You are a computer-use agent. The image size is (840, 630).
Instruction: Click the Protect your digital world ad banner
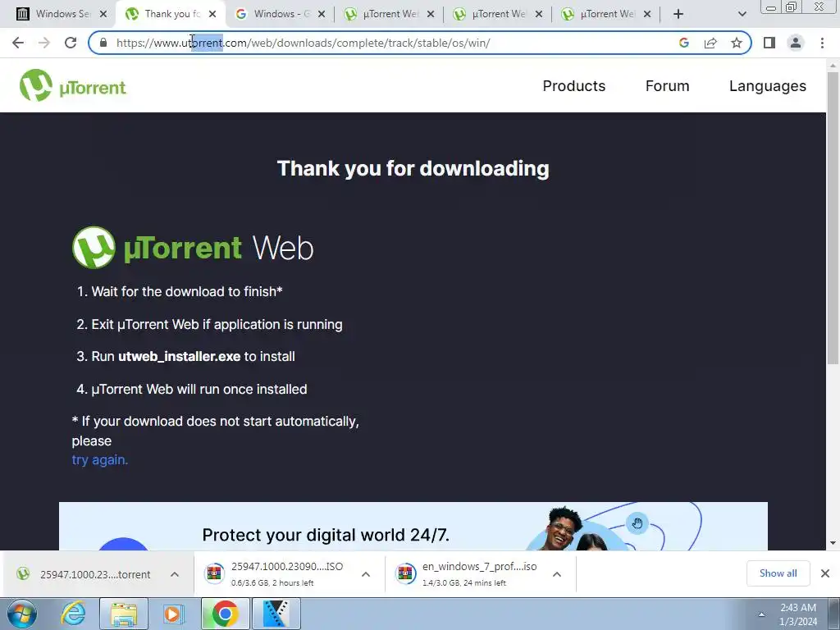coord(413,526)
